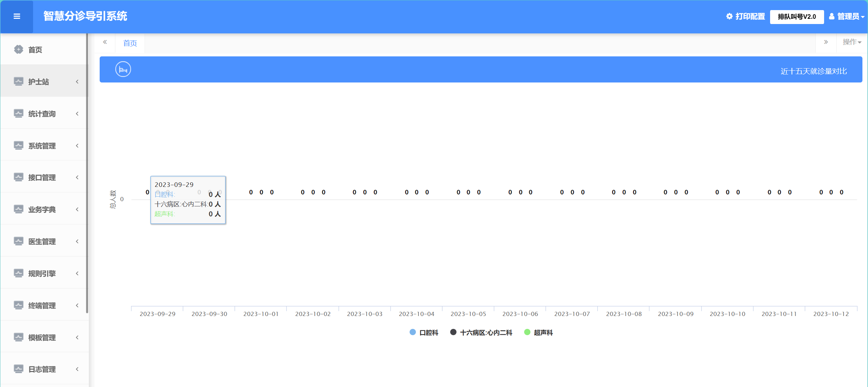Click the 2023-10-12 axis label
Viewport: 868px width, 387px height.
831,314
